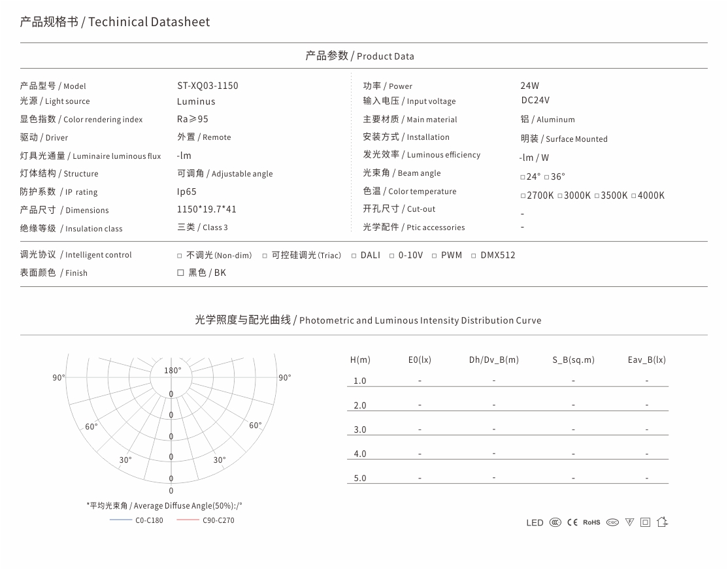The width and height of the screenshot is (728, 570).
Task: Click the model number ST-XQ03-1150
Action: (208, 86)
